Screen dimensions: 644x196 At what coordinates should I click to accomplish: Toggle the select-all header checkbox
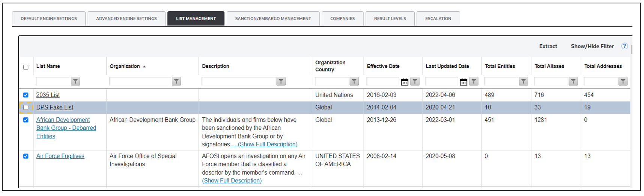(x=26, y=67)
